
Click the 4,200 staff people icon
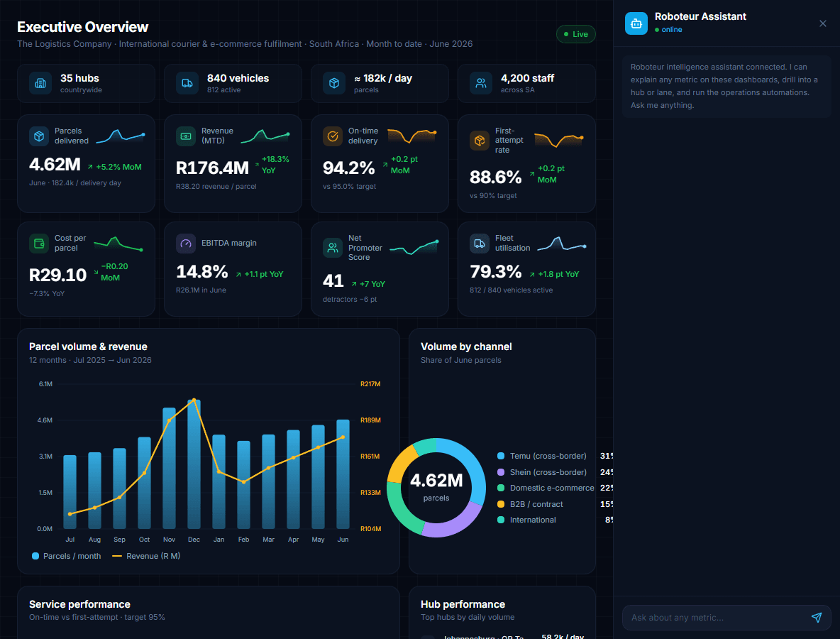pyautogui.click(x=480, y=83)
